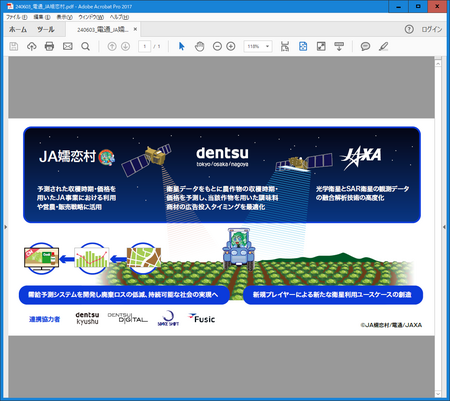Choose the selection arrow tool
The image size is (450, 401).
tap(181, 46)
